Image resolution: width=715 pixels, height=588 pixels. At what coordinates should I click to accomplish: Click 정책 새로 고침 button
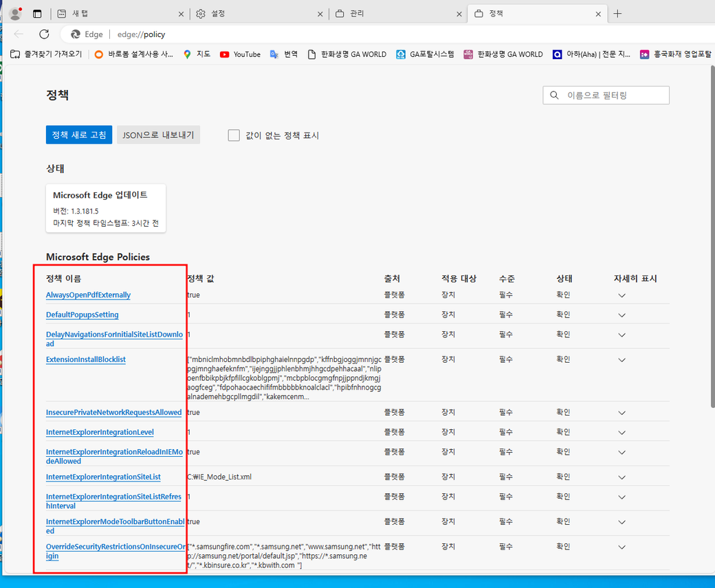(x=78, y=135)
